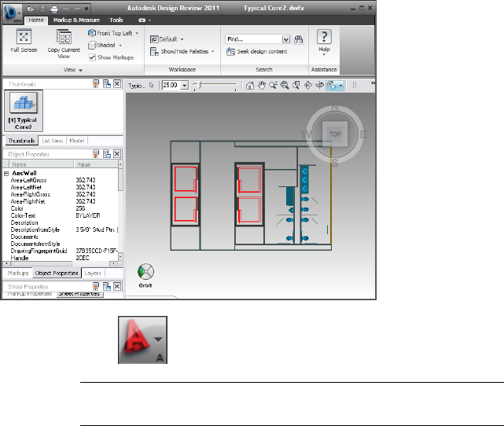The image size is (504, 426).
Task: Open the zoom percentage 25.09 dropdown
Action: [185, 86]
